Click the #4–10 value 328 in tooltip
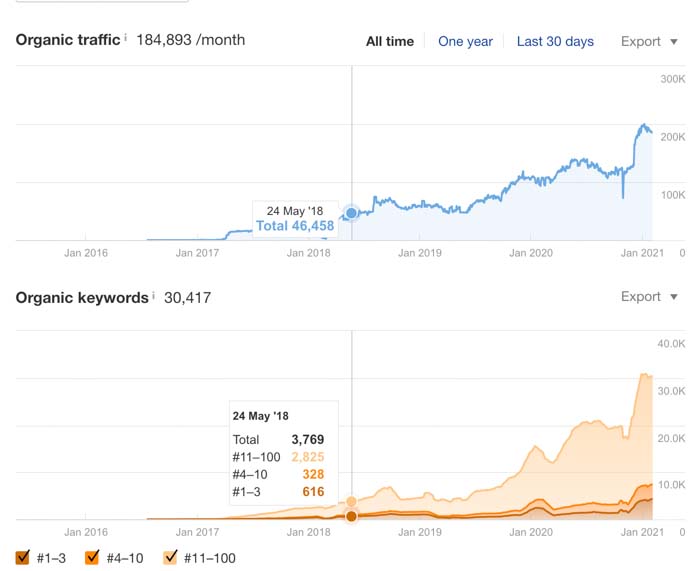This screenshot has width=700, height=571. pos(313,475)
